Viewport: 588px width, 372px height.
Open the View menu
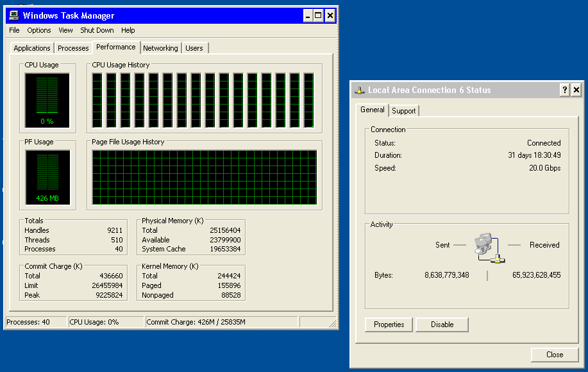65,30
